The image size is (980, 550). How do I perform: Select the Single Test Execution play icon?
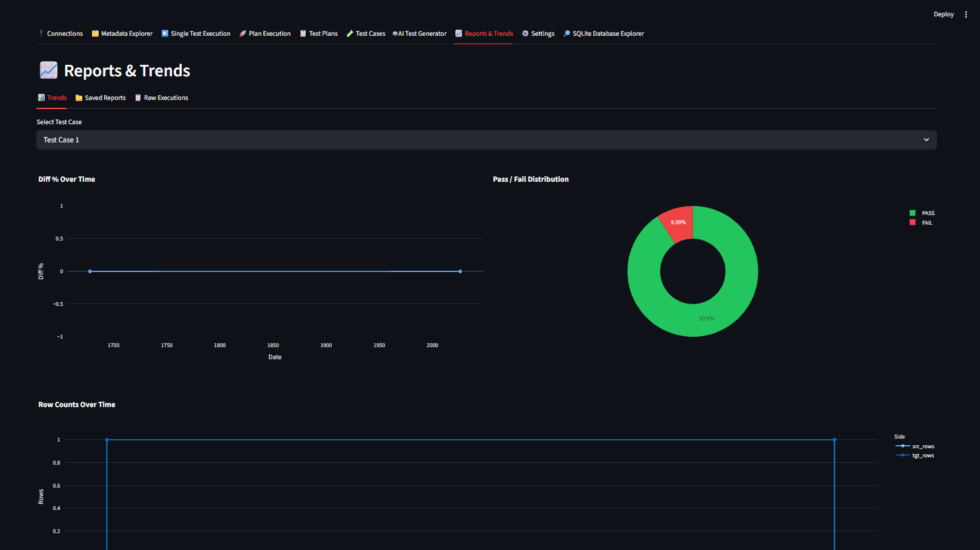tap(164, 33)
